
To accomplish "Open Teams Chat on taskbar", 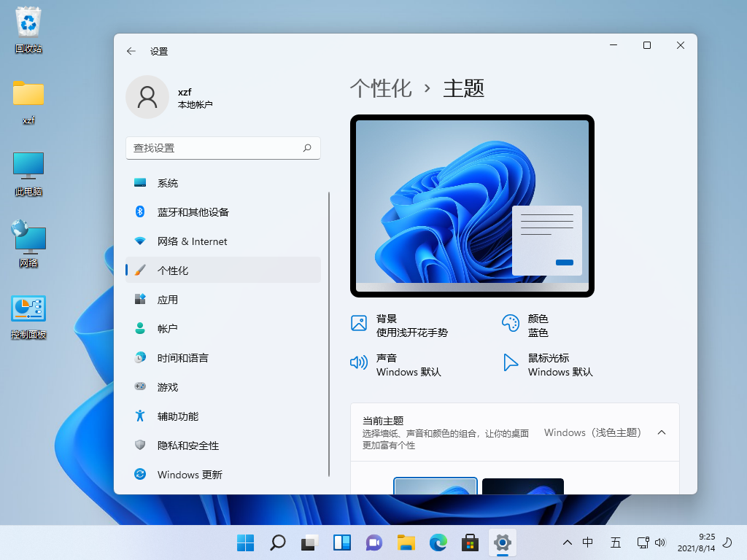I will pyautogui.click(x=374, y=542).
